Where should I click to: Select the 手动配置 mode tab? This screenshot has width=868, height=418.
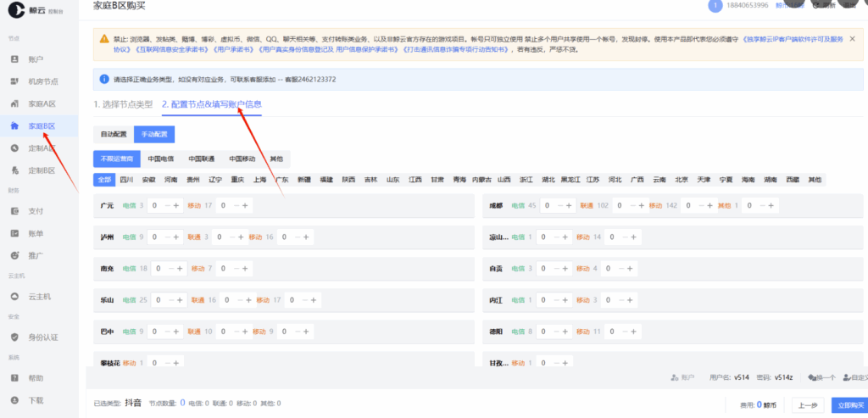(154, 135)
